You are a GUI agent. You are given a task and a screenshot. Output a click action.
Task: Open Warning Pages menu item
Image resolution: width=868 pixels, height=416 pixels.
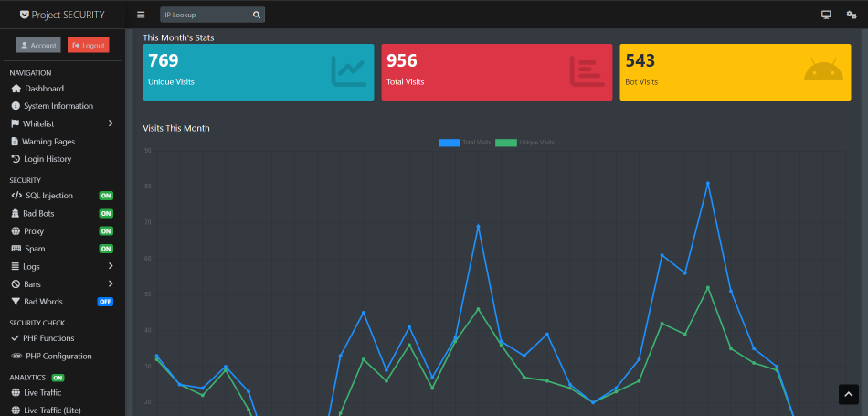click(60, 141)
